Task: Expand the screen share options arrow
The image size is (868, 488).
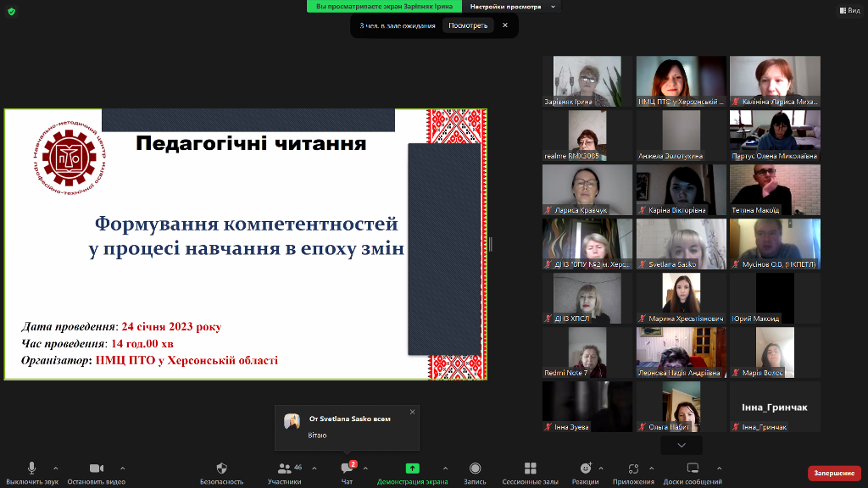Action: (445, 468)
